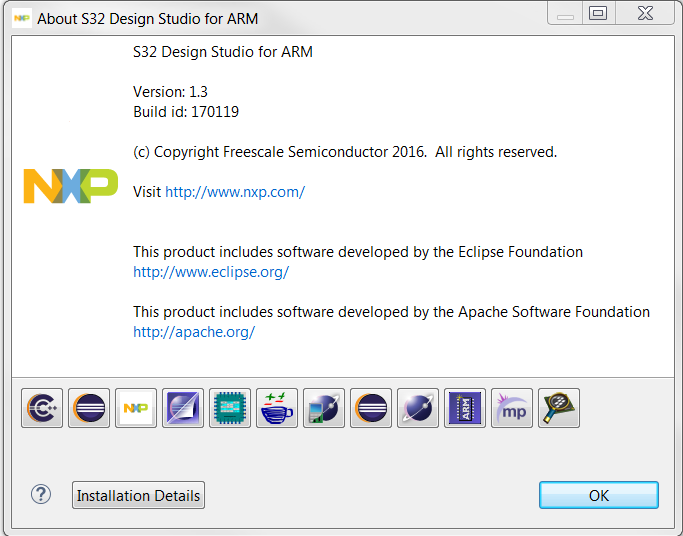Click the 'S32 Design Studio for ARM' heading
Image resolution: width=683 pixels, height=536 pixels.
point(223,52)
